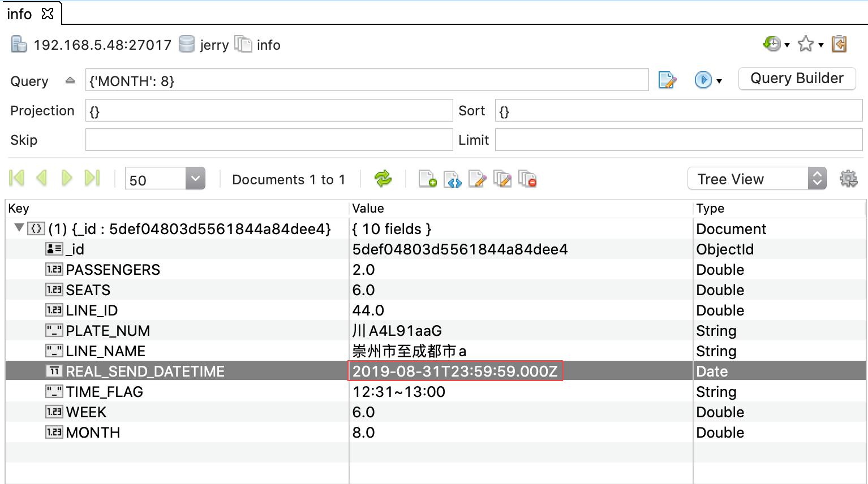Click the delete document icon
The height and width of the screenshot is (484, 868).
pos(527,179)
